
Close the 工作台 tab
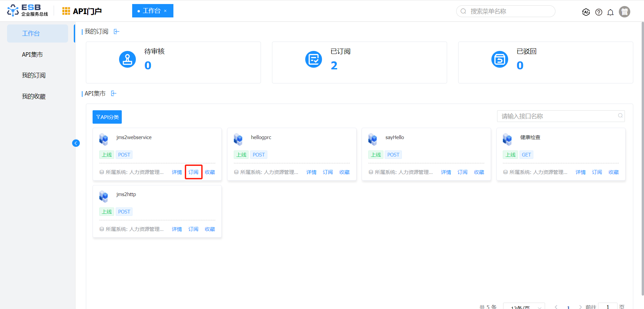click(x=165, y=11)
